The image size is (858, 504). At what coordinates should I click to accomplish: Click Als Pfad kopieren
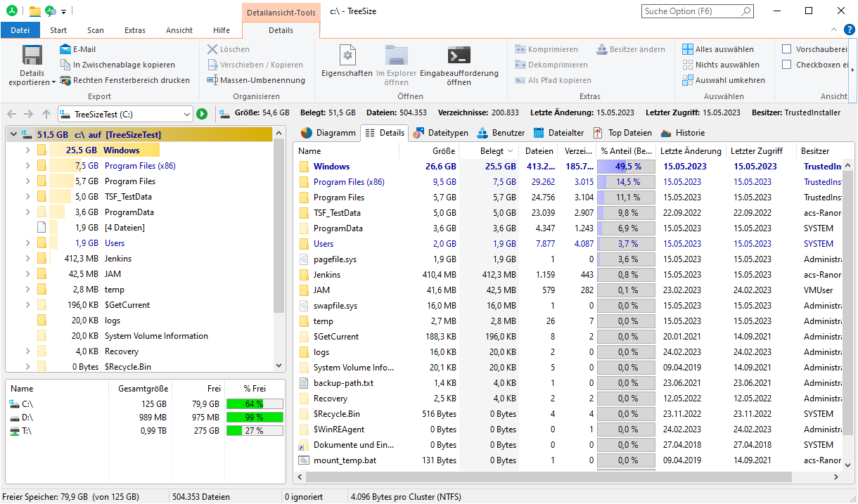tap(553, 80)
